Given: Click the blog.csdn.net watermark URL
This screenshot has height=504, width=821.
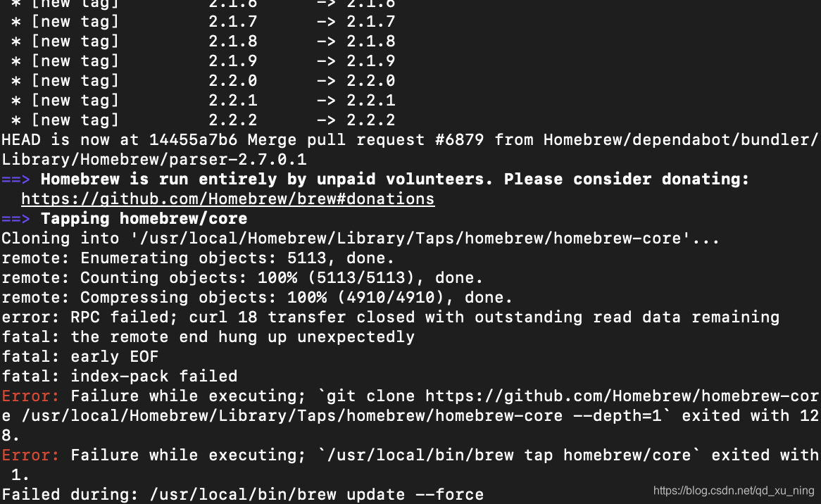Looking at the screenshot, I should 734,491.
